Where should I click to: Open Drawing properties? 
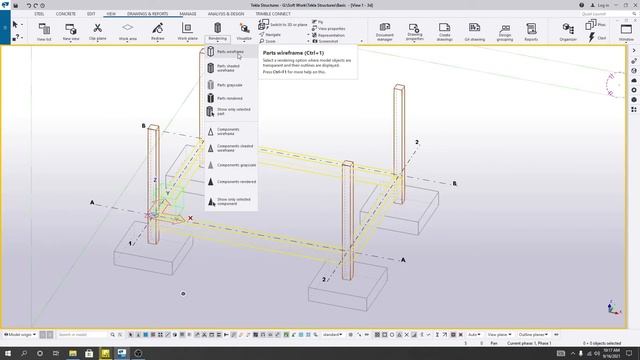click(x=415, y=32)
